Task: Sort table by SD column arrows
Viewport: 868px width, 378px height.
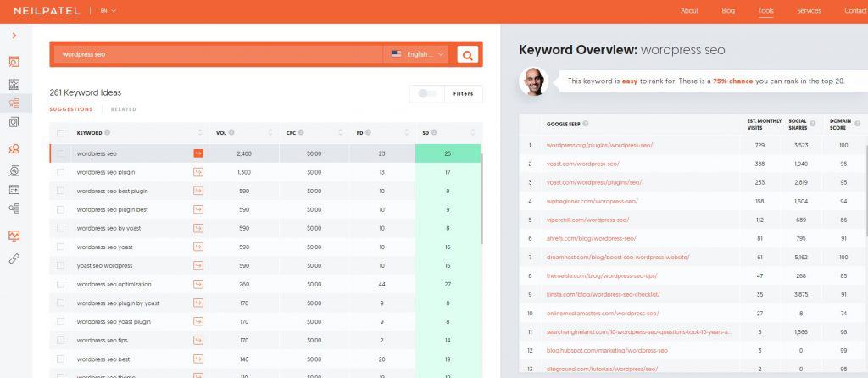Action: pyautogui.click(x=473, y=133)
